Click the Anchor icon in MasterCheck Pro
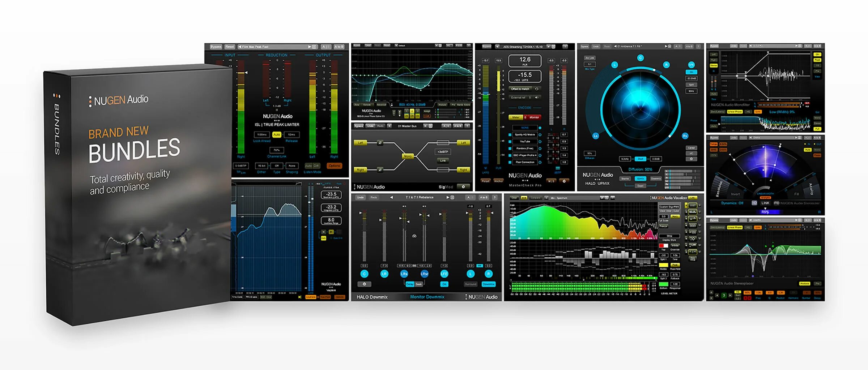 point(499,180)
